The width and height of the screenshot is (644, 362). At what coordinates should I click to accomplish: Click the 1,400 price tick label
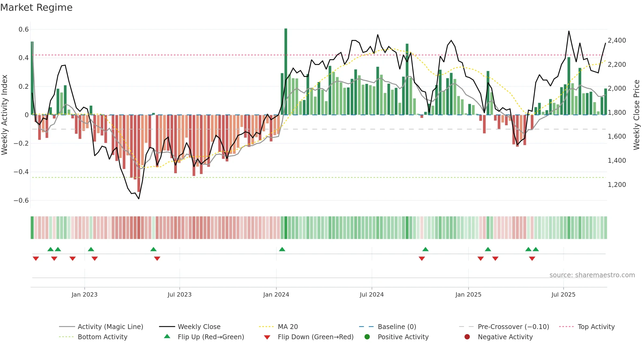point(617,161)
